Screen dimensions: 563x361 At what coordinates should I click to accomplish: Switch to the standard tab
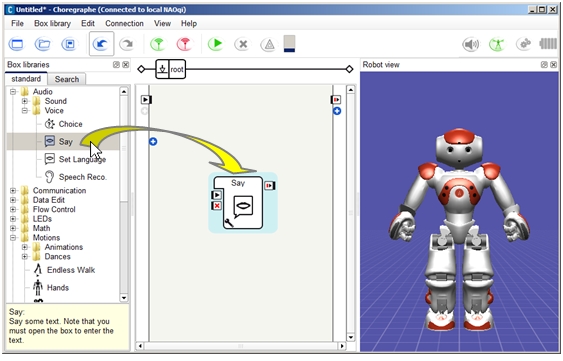[x=26, y=79]
